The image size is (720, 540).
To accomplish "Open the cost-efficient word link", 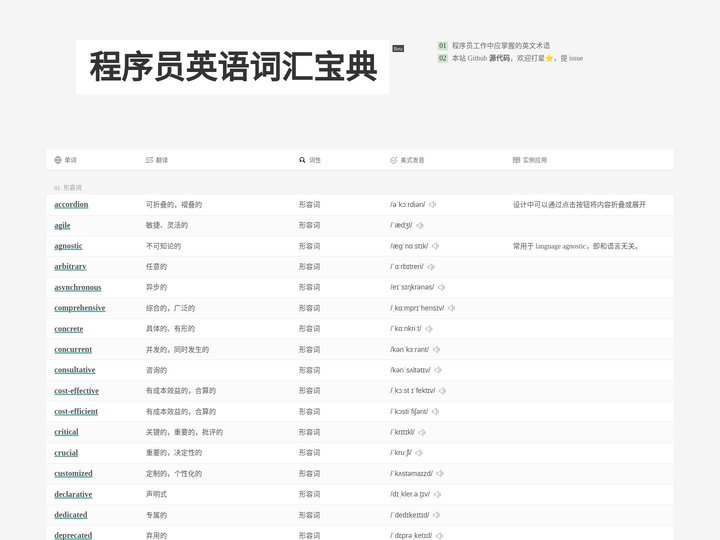I will pos(76,411).
